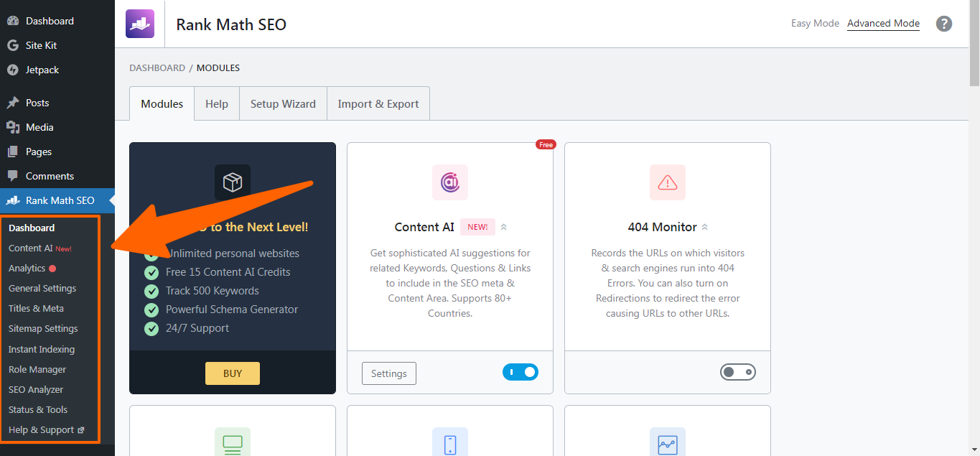The width and height of the screenshot is (980, 456).
Task: Click the 'Track 500 Keywords' feature text
Action: 213,291
